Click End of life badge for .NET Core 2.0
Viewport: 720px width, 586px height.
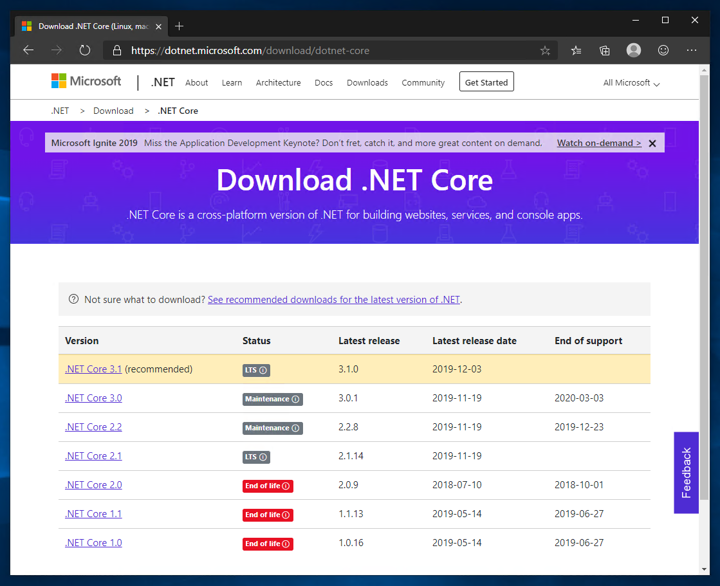click(x=268, y=486)
